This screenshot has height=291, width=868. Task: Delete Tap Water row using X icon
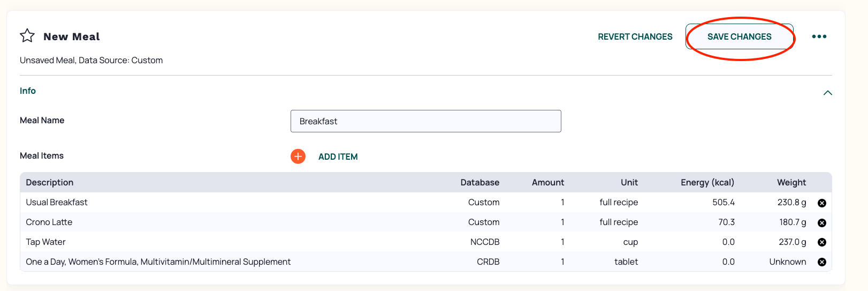(822, 242)
